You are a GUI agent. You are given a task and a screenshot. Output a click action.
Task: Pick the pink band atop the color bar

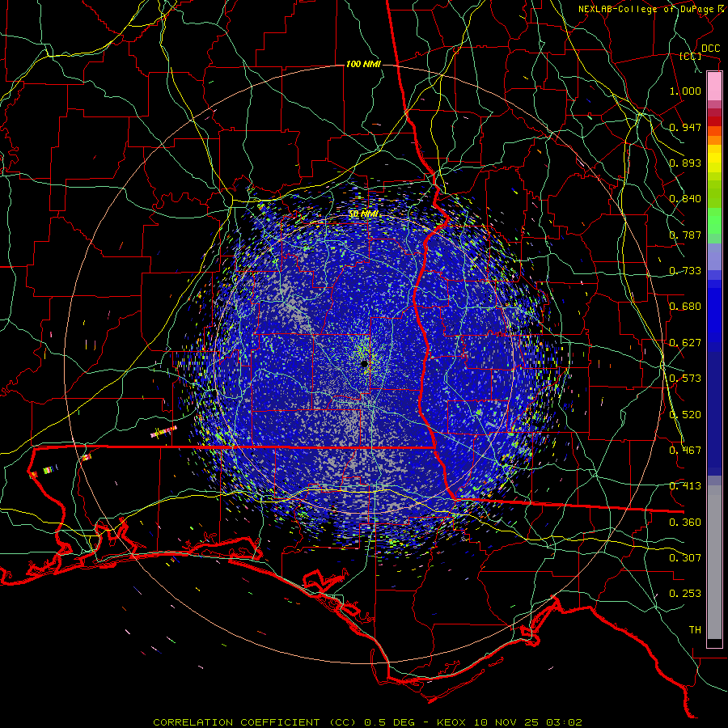point(714,87)
